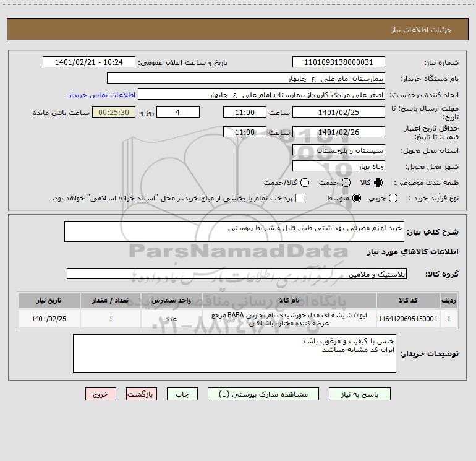Click the need date cell 1401/02/25
Image resolution: width=476 pixels, height=461 pixels.
[x=49, y=319]
